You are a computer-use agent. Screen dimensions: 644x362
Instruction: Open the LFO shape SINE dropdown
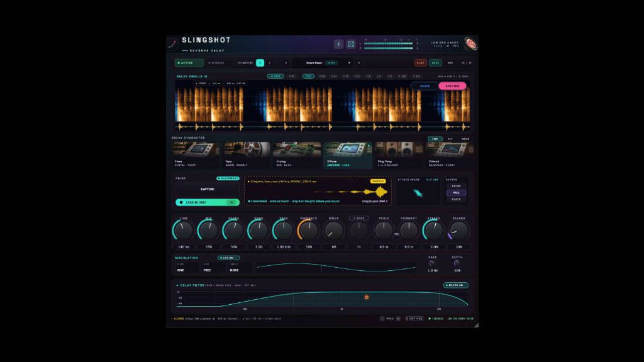(187, 268)
